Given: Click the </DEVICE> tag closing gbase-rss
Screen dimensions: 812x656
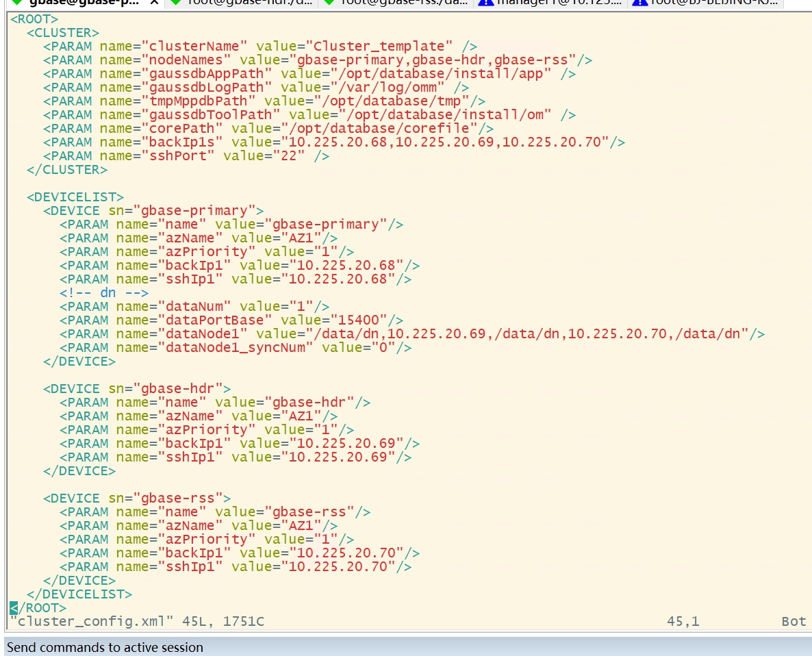Looking at the screenshot, I should pos(79,581).
